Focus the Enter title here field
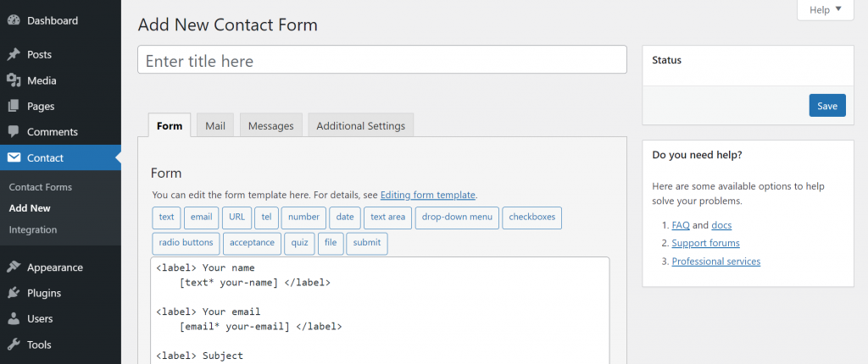The height and width of the screenshot is (364, 868). click(382, 60)
